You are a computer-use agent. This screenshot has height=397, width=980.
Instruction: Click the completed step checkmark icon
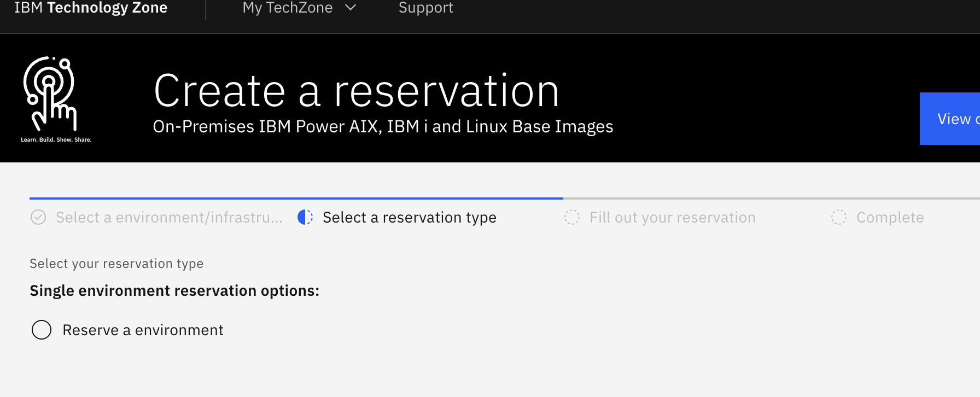pos(38,218)
